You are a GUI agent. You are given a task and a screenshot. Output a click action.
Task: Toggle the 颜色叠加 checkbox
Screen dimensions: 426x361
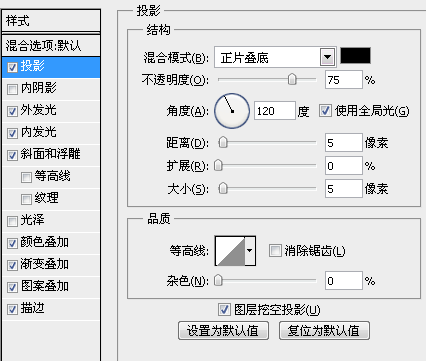[x=12, y=243]
